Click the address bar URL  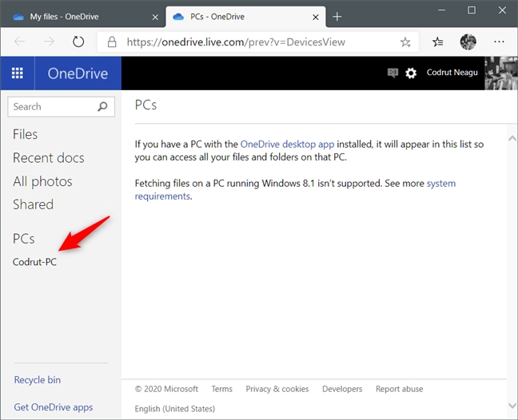pos(236,42)
